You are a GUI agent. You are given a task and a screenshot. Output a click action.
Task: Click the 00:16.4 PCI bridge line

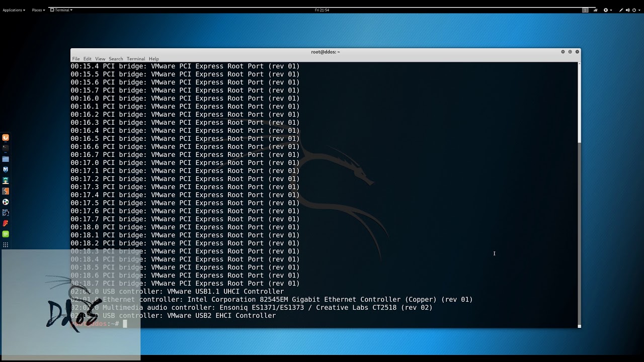185,131
